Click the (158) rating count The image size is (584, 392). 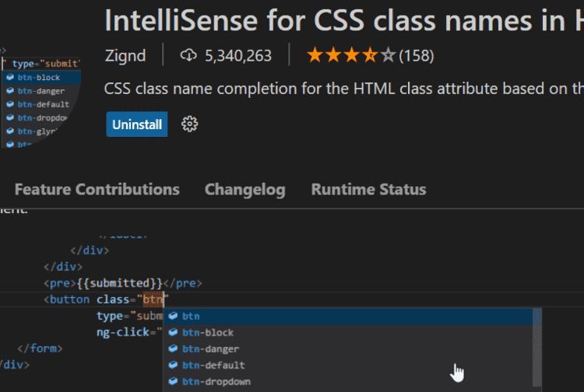pyautogui.click(x=417, y=56)
